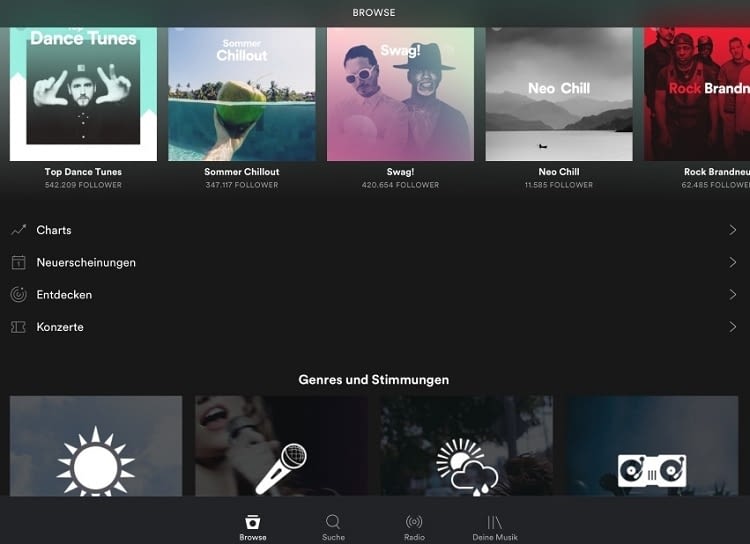
Task: Select the sun genre tile
Action: pyautogui.click(x=96, y=445)
